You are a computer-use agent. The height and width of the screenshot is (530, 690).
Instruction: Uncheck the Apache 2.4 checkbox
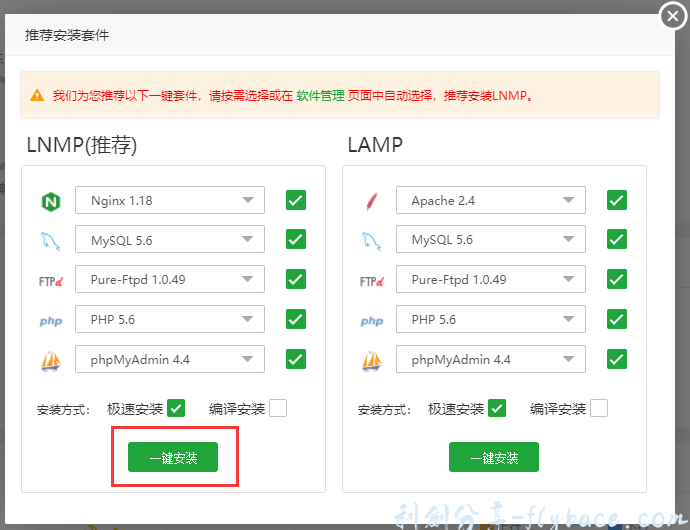617,200
